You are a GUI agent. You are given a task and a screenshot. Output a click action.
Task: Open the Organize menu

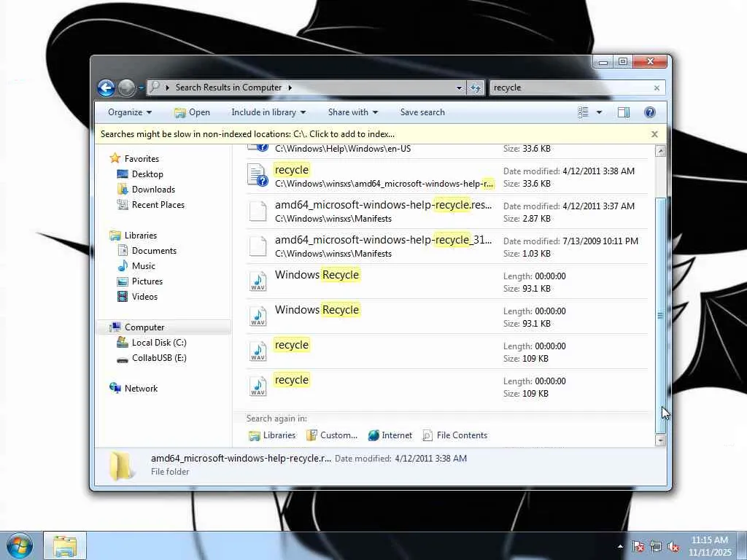tap(130, 112)
